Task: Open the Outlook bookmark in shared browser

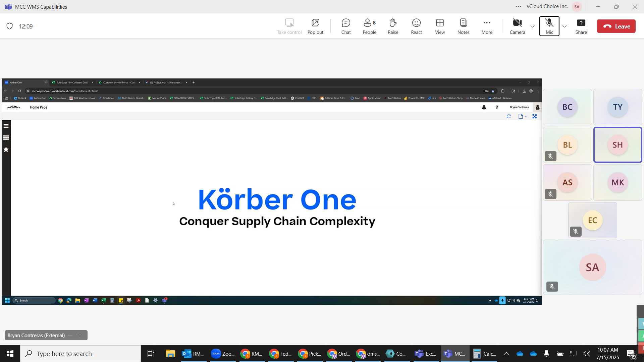Action: click(20, 98)
